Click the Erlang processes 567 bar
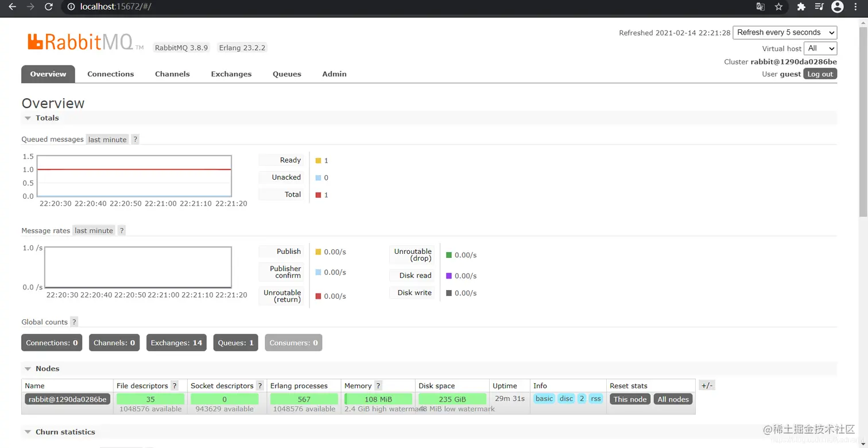The image size is (868, 448). tap(304, 399)
